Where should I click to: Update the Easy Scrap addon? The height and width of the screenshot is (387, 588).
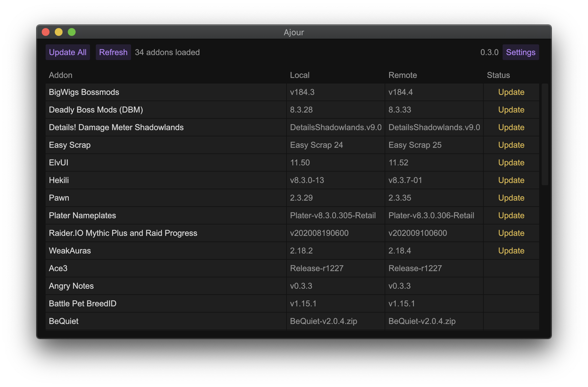[511, 145]
